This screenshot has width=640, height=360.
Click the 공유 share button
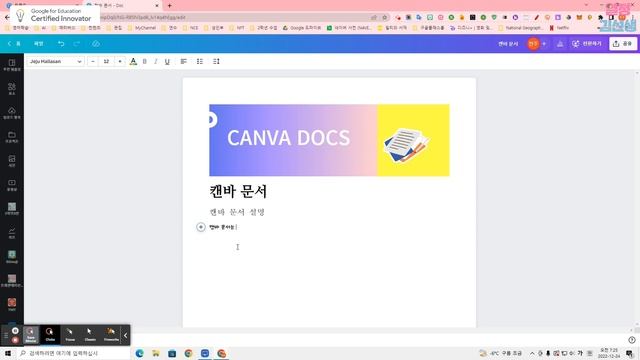pos(623,44)
